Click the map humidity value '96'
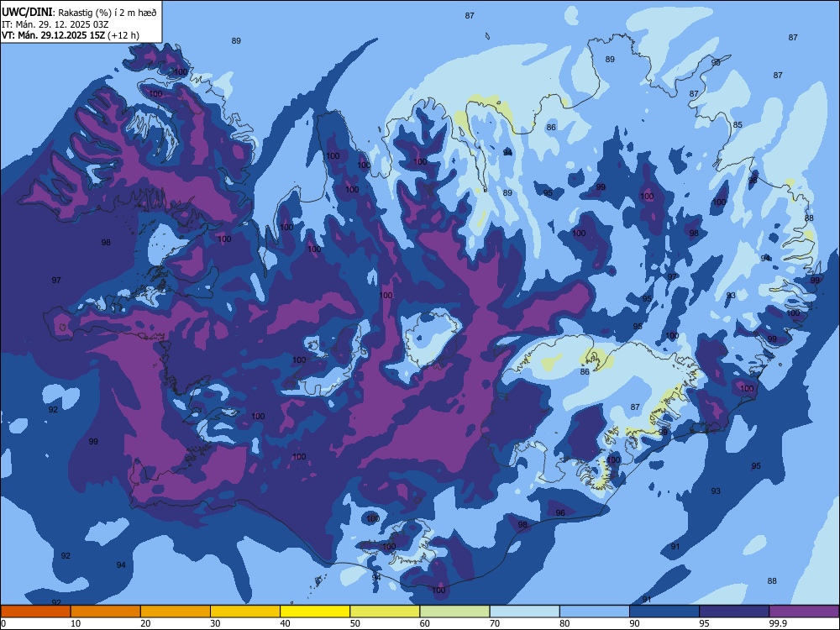The image size is (840, 630). coord(560,512)
